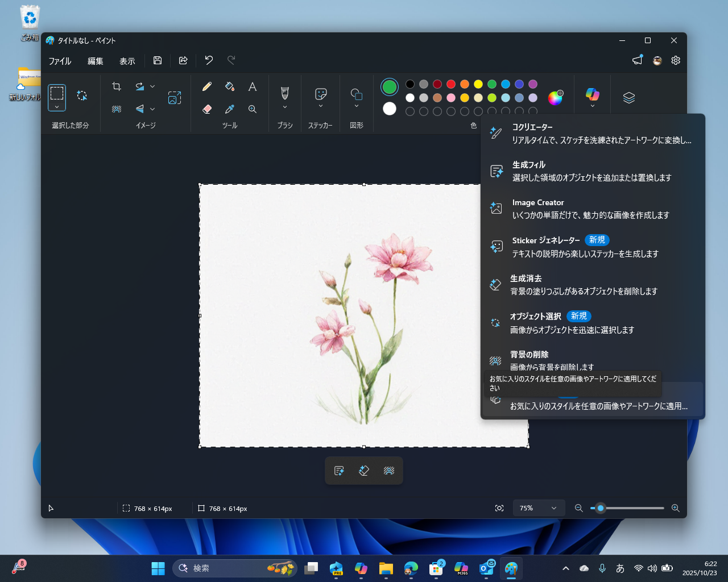Click the Save icon
Screen dimensions: 728x582
[158, 60]
